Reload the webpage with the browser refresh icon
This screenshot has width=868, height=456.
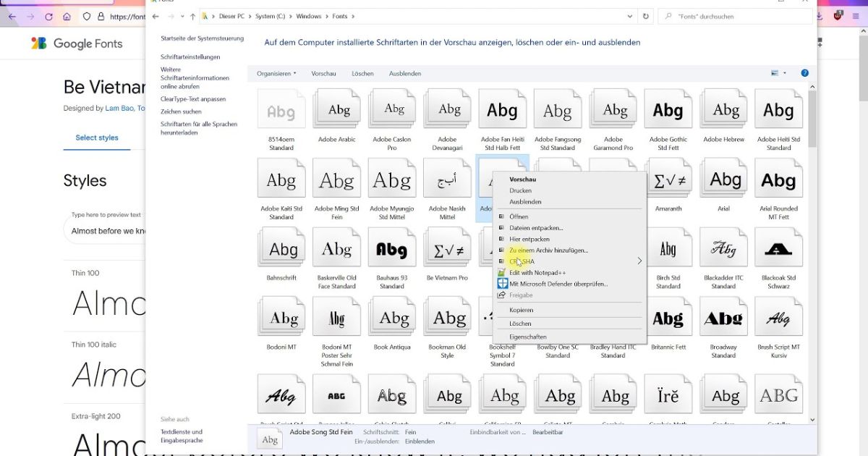[48, 15]
